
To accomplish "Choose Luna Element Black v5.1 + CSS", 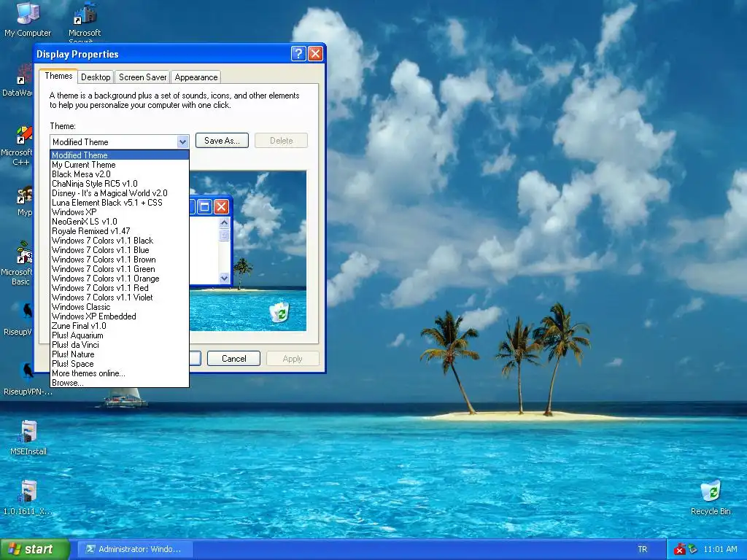I will pos(120,203).
